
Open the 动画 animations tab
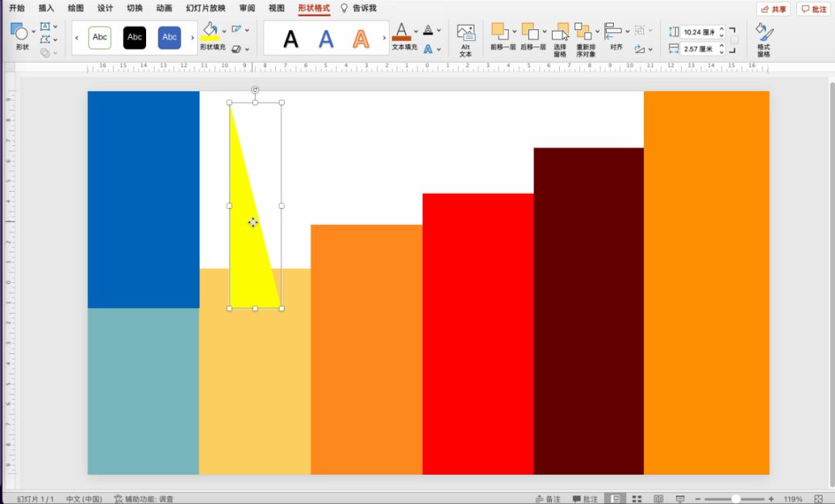coord(164,8)
